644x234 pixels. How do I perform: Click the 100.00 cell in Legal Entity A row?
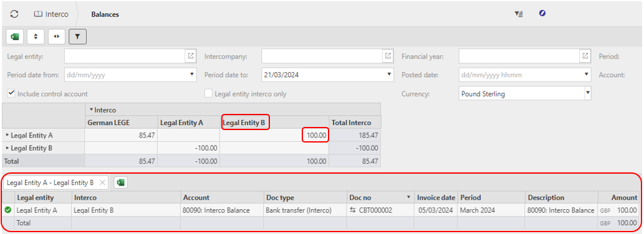coord(274,135)
